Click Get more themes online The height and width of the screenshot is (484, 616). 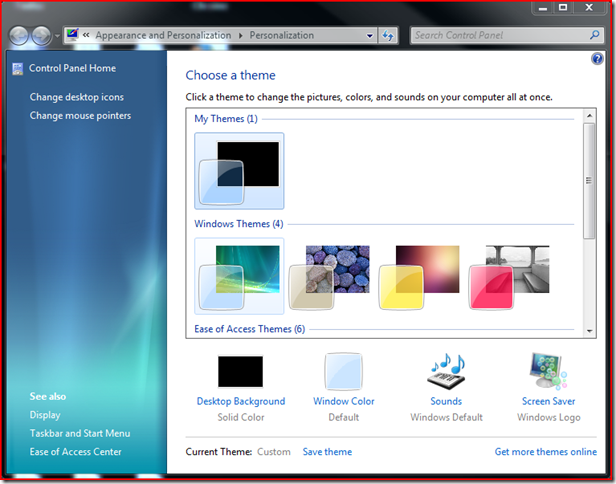pos(546,452)
